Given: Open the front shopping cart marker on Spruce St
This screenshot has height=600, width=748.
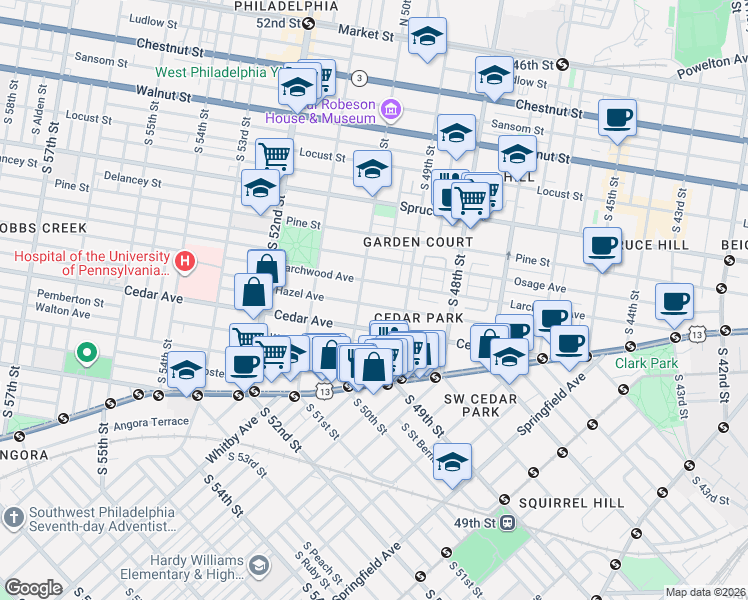Looking at the screenshot, I should (470, 201).
